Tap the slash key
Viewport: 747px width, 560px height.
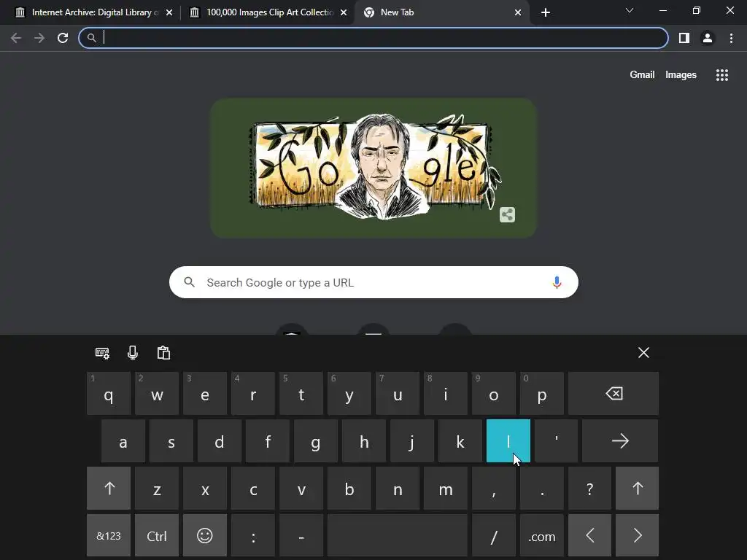[x=494, y=536]
